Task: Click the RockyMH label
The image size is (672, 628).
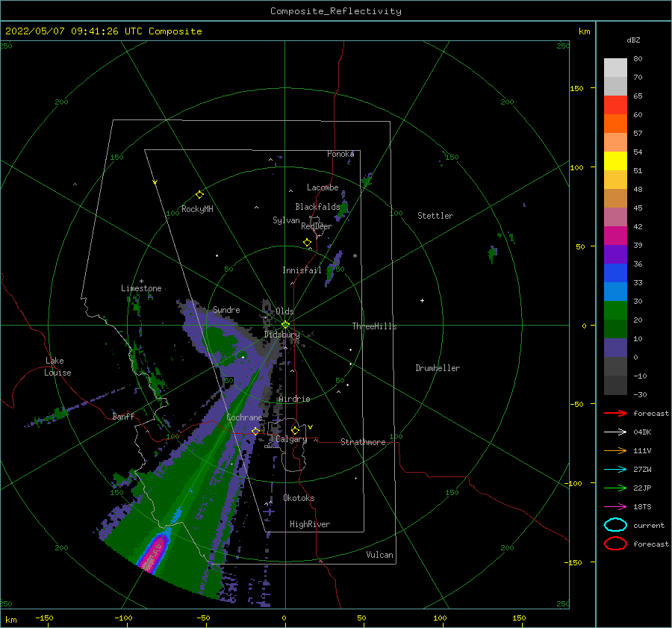Action: (197, 209)
